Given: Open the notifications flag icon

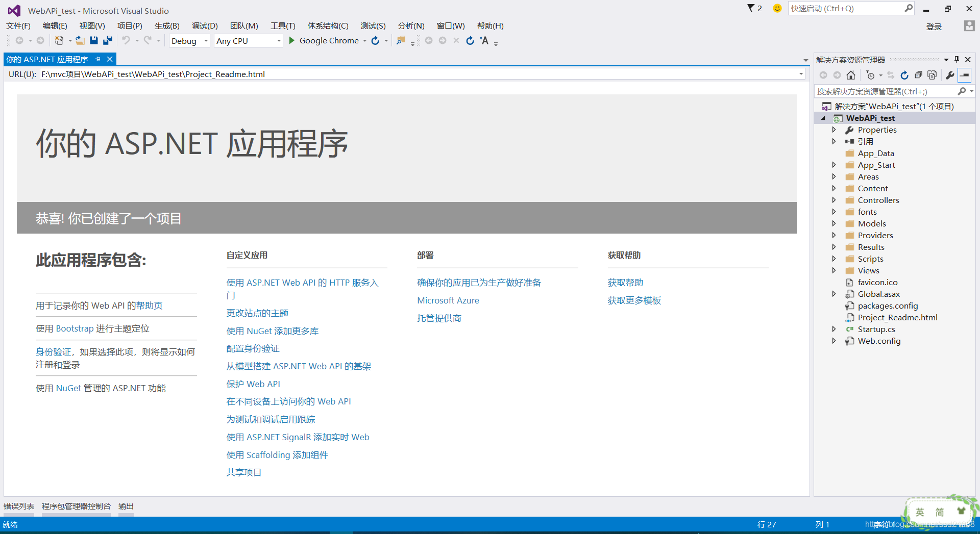Looking at the screenshot, I should [751, 8].
